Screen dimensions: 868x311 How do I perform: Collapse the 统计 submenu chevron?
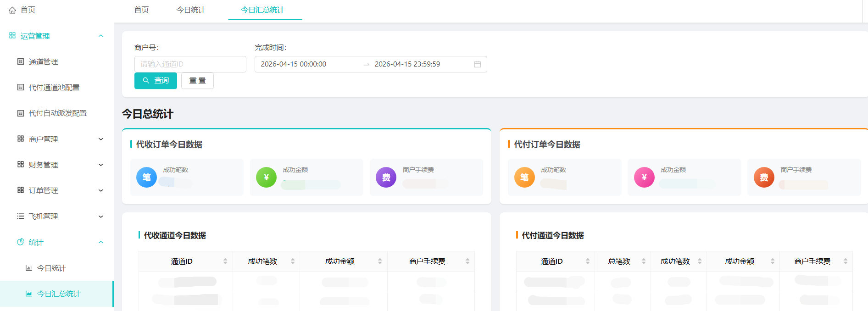[x=101, y=242]
